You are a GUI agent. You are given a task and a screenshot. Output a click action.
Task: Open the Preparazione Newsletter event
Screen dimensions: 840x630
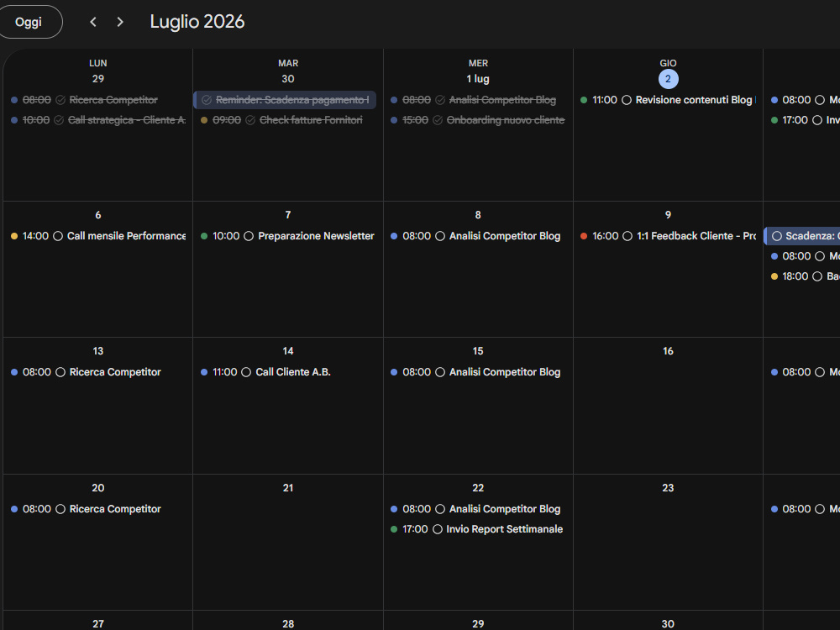(x=288, y=236)
